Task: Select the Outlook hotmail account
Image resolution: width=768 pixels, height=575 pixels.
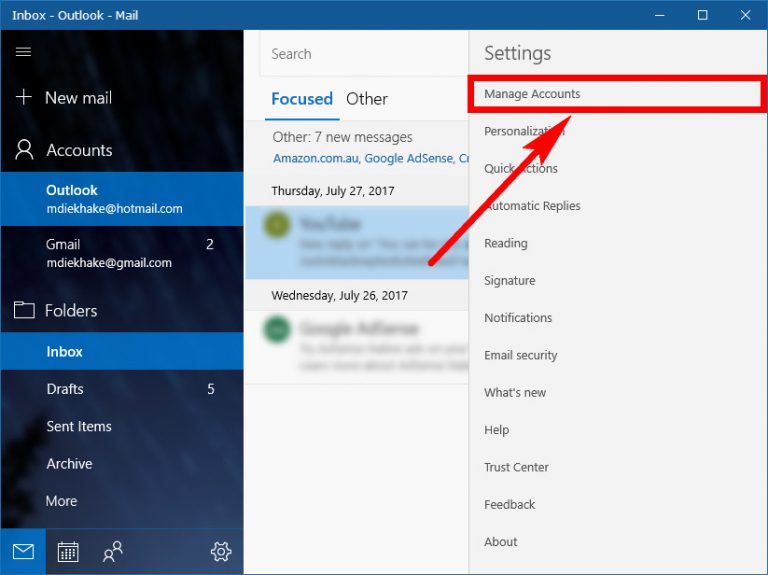Action: click(x=122, y=199)
